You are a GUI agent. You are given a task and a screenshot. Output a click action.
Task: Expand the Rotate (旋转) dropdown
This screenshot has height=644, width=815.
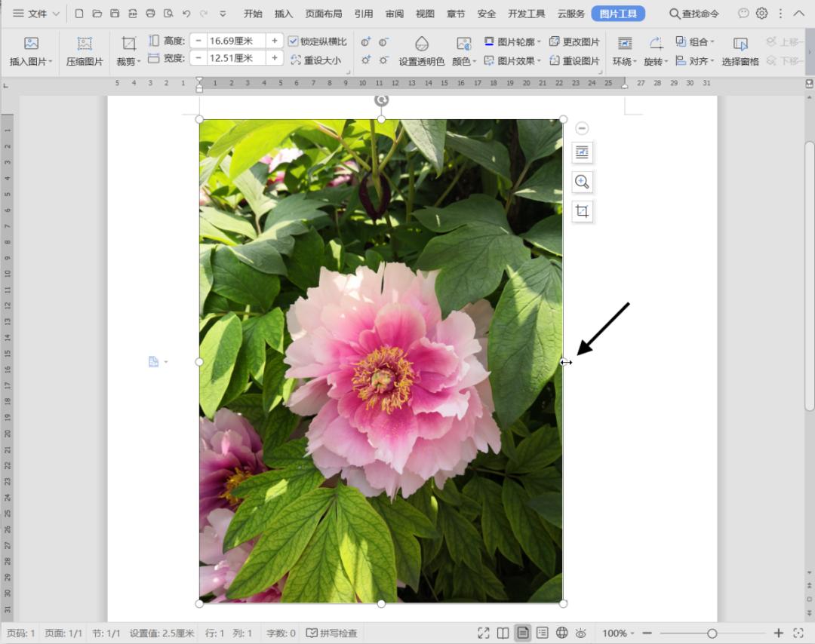[x=656, y=60]
